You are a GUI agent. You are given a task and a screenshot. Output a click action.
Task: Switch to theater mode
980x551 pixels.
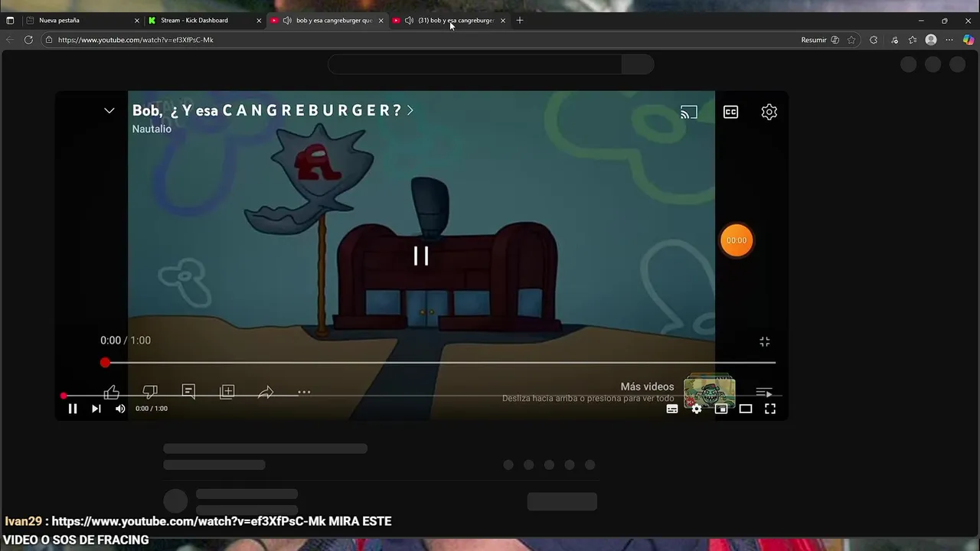click(x=746, y=409)
